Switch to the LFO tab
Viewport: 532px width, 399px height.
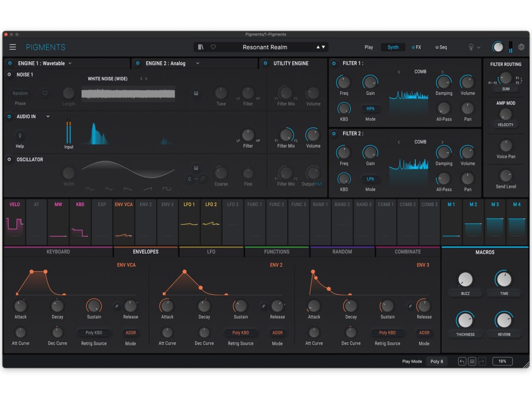coord(211,252)
